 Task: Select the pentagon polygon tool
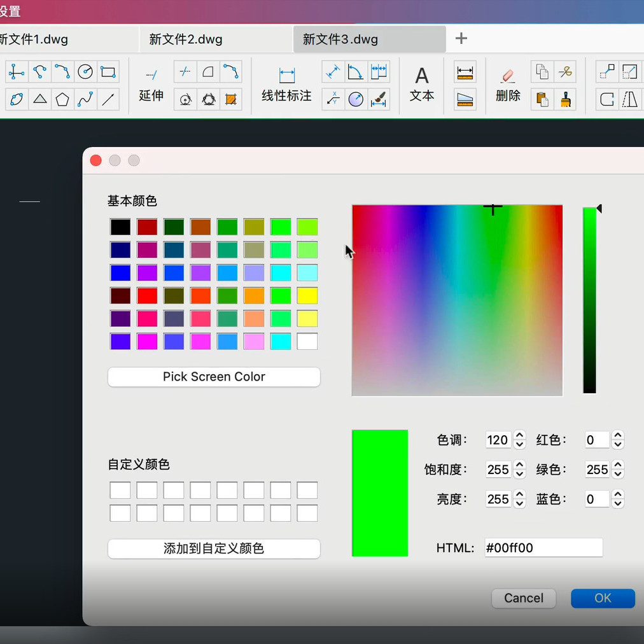62,99
